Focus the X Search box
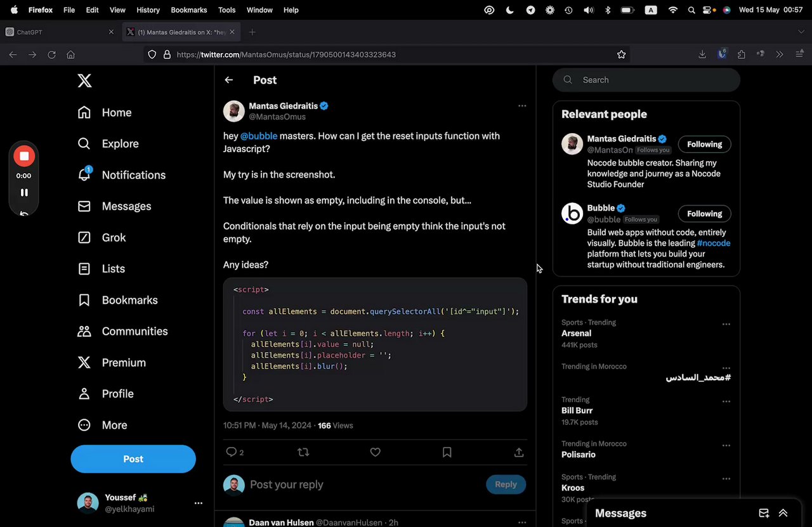This screenshot has width=812, height=527. [x=646, y=80]
